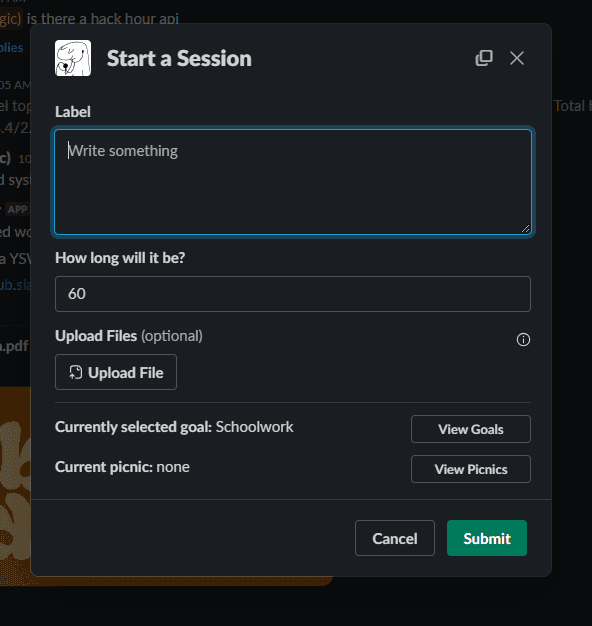Click the truncated slack URL link at left
This screenshot has height=626, width=592.
click(15, 285)
